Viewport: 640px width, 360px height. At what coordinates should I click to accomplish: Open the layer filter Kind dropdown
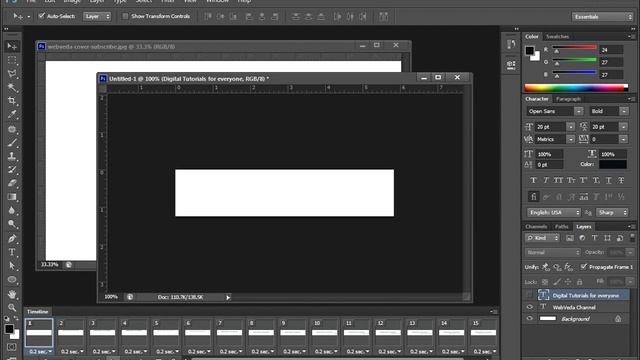pos(542,238)
